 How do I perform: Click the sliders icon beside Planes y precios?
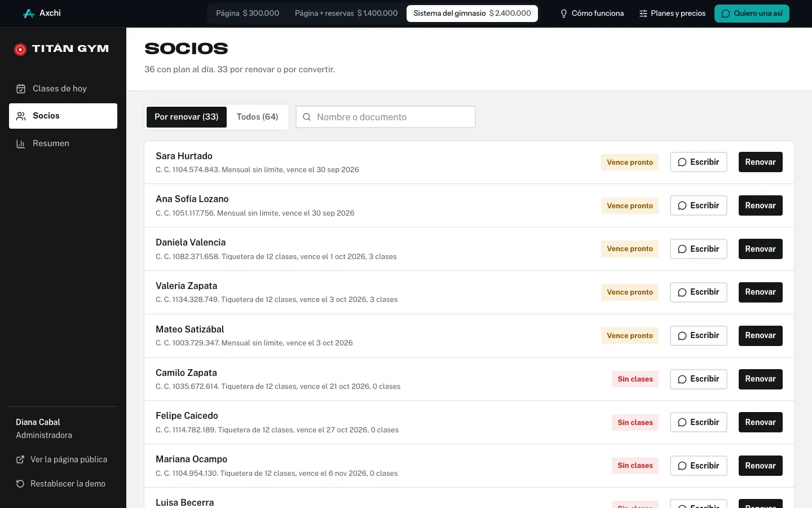[643, 14]
